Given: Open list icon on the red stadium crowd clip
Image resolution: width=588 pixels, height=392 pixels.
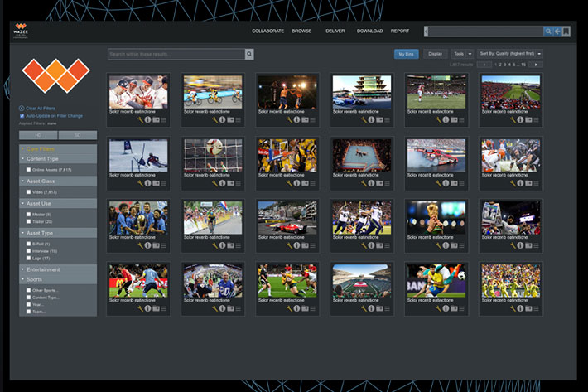Looking at the screenshot, I should [x=537, y=119].
